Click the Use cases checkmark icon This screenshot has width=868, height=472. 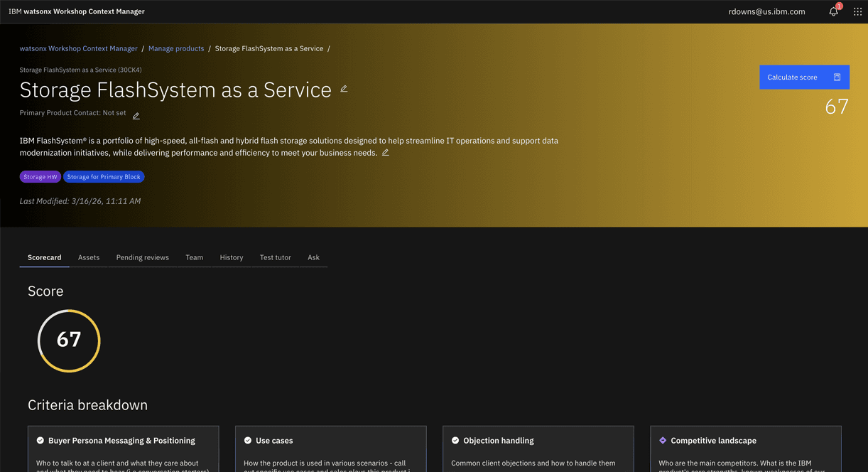pos(248,441)
